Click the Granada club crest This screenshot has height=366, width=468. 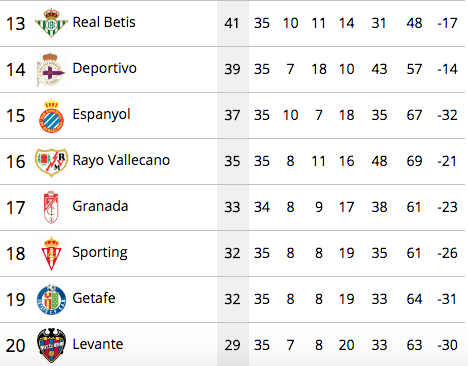click(x=51, y=207)
